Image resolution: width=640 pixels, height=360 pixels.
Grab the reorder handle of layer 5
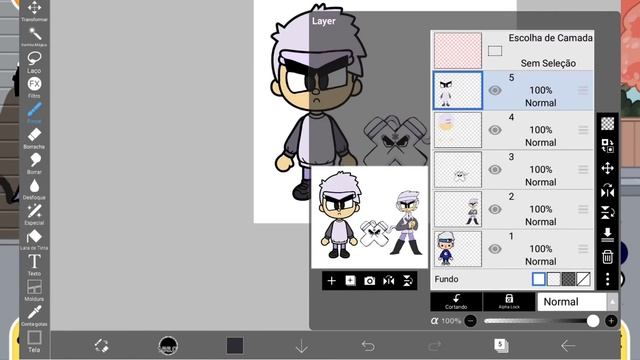583,90
